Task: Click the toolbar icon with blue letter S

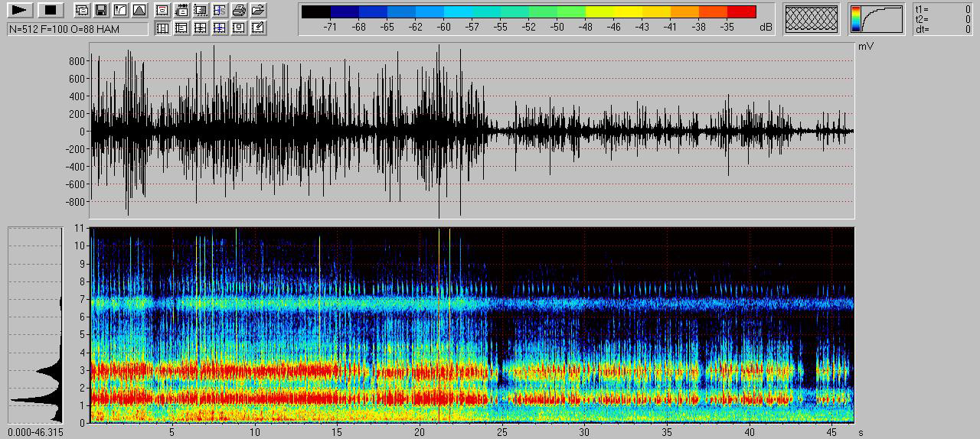Action: (220, 11)
